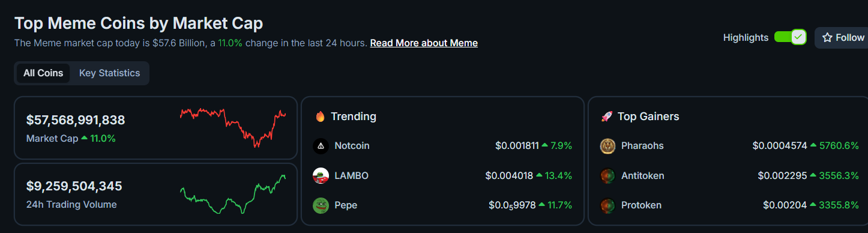Viewport: 868px width, 233px height.
Task: Switch to the Key Statistics tab
Action: (110, 73)
